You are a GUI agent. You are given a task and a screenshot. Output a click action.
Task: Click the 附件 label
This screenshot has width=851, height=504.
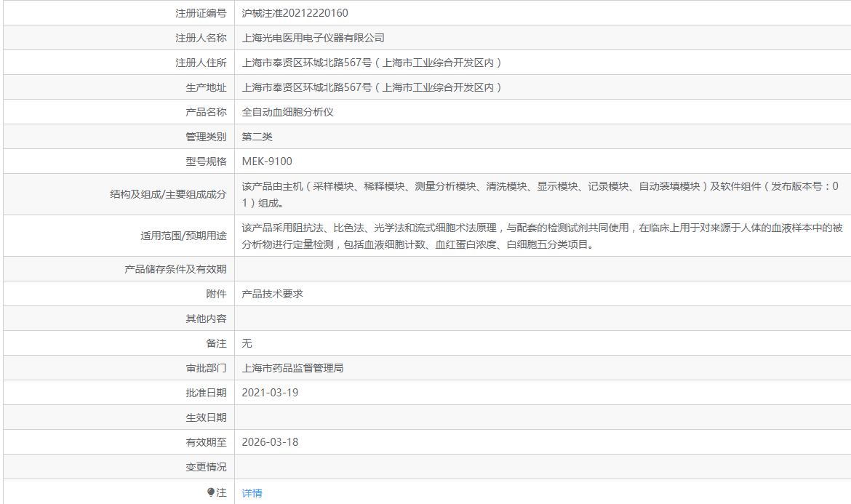pyautogui.click(x=216, y=294)
